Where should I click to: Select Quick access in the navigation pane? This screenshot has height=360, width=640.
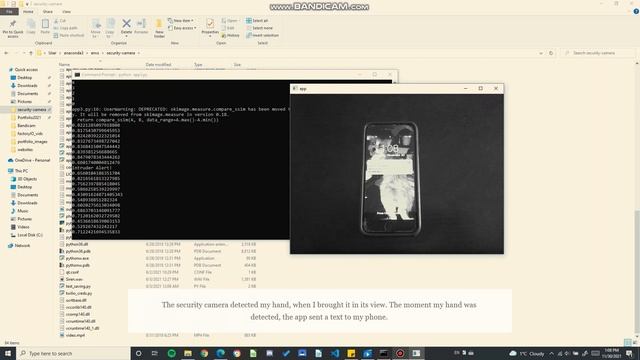26,69
